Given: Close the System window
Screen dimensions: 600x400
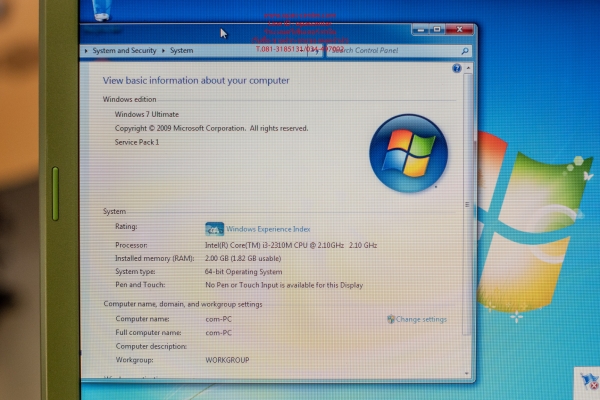Looking at the screenshot, I should pos(460,29).
